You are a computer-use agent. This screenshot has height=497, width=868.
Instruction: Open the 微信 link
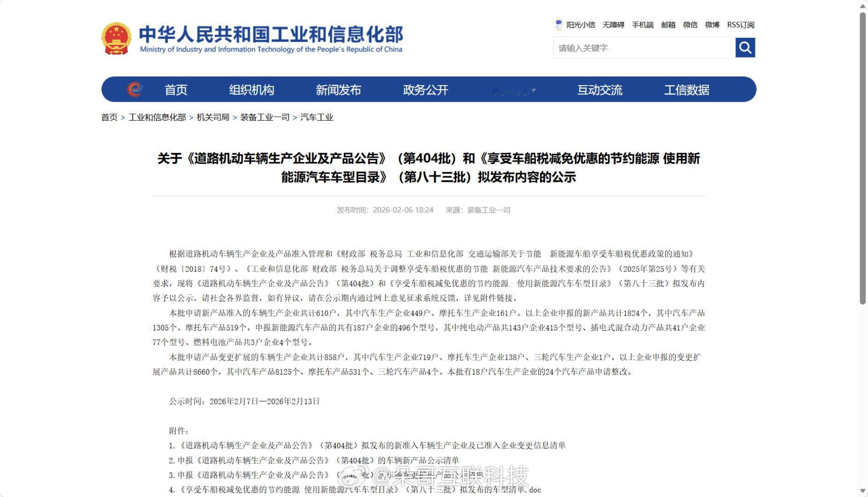(x=690, y=25)
